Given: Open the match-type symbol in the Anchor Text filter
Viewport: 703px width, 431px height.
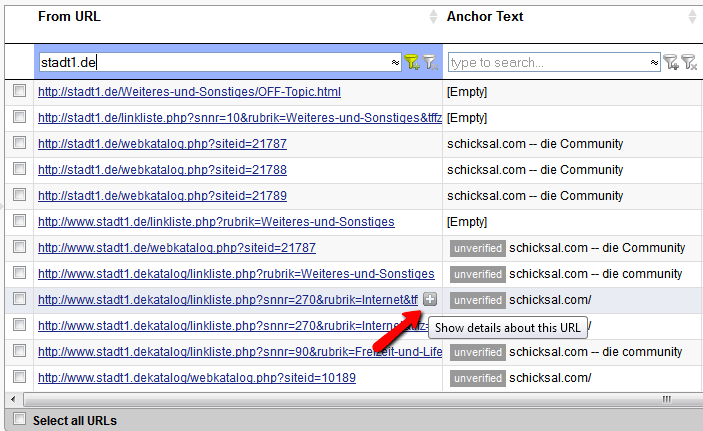Looking at the screenshot, I should click(654, 62).
